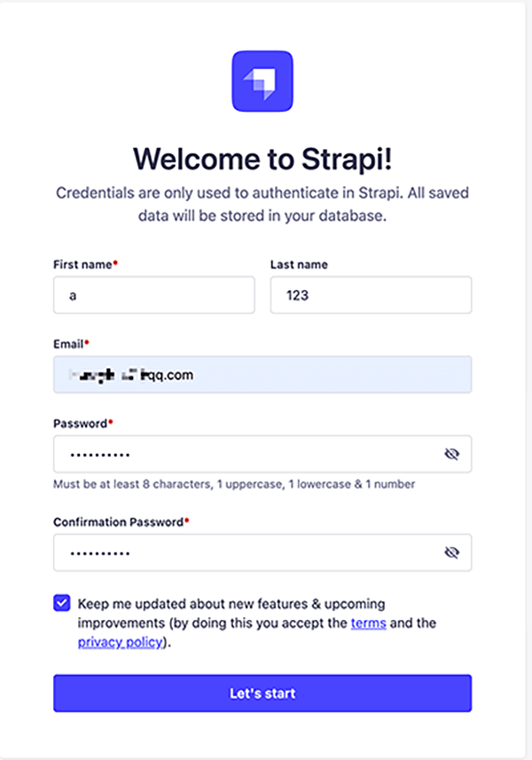Click the Keep me updated label text
The image size is (532, 760).
pos(232,604)
